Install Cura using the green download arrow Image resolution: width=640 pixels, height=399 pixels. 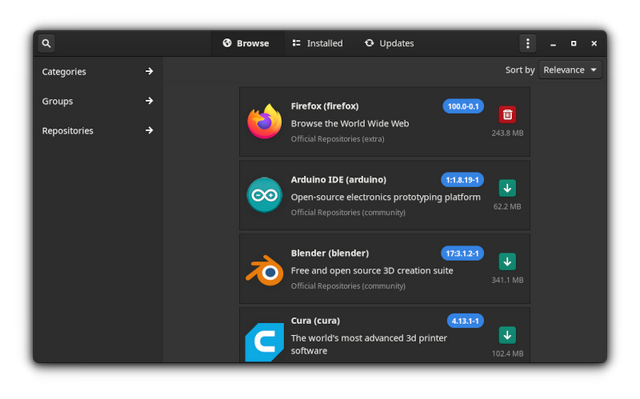(x=507, y=335)
